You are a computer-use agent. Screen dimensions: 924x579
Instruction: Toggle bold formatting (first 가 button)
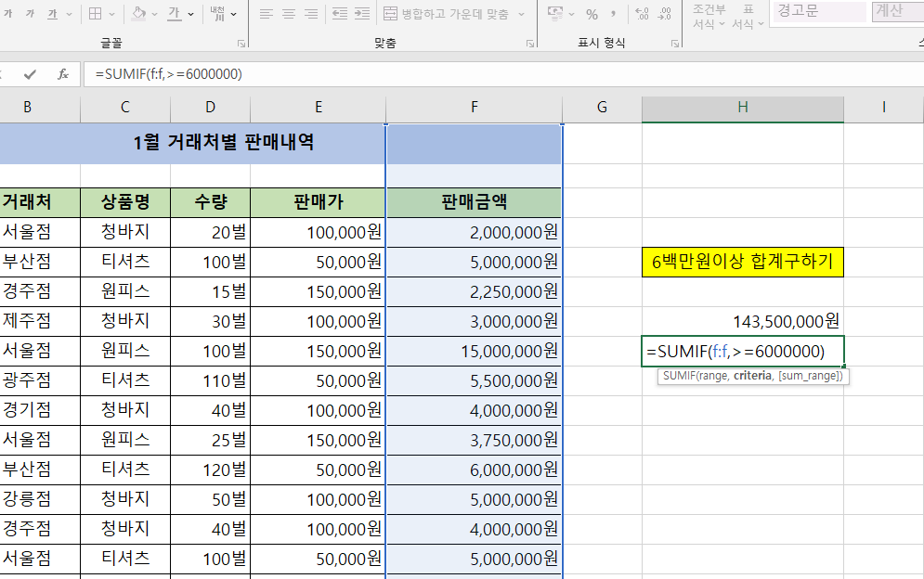tap(8, 14)
